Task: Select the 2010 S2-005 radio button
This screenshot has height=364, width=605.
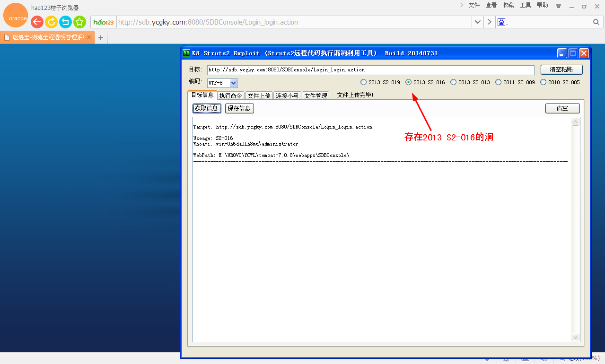Action: coord(543,82)
